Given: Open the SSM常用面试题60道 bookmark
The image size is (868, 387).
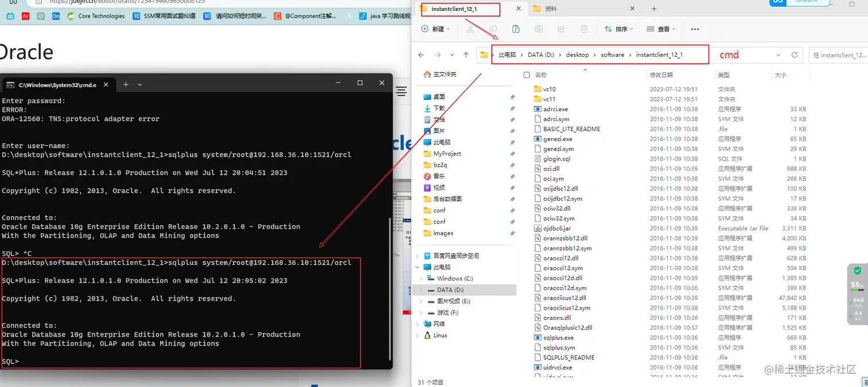Looking at the screenshot, I should tap(163, 16).
